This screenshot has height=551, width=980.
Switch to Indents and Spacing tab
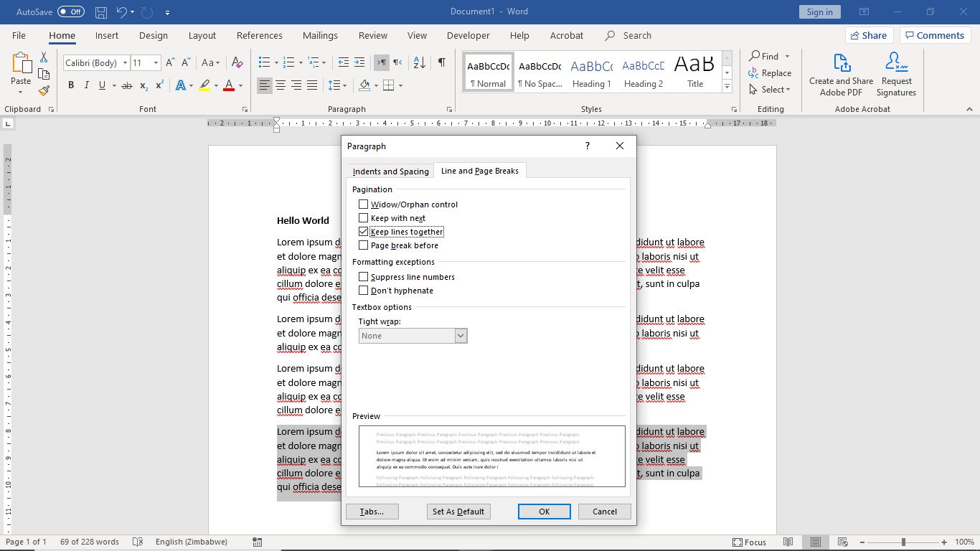[390, 171]
